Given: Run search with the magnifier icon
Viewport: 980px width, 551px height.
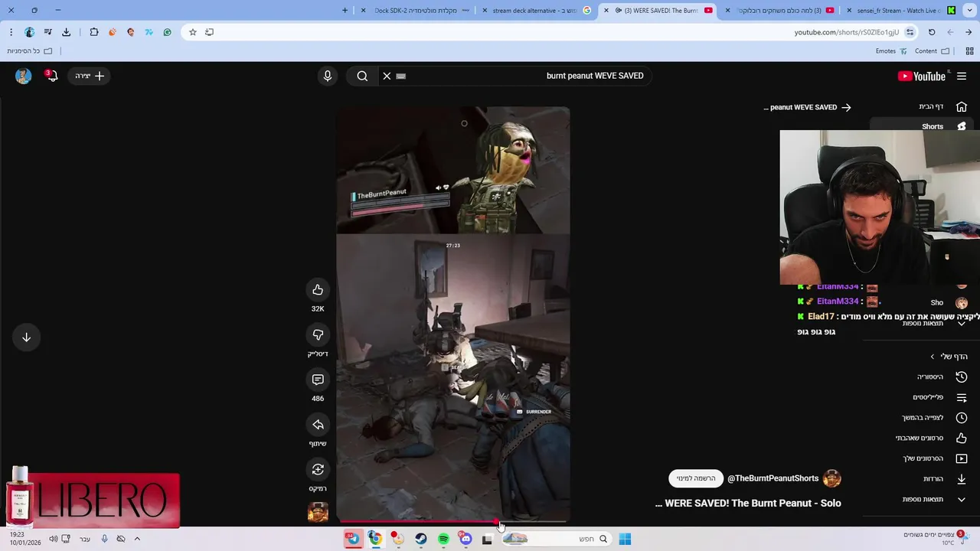Looking at the screenshot, I should pos(362,76).
